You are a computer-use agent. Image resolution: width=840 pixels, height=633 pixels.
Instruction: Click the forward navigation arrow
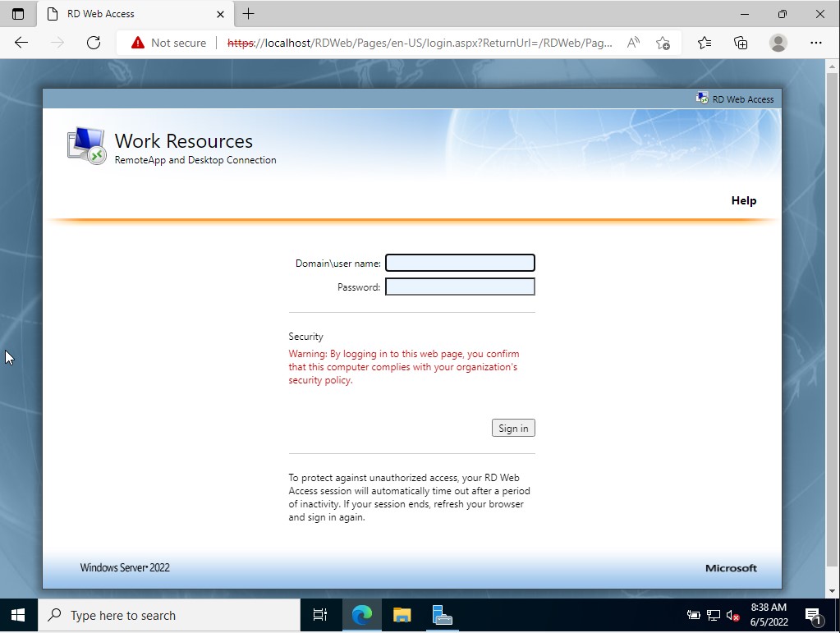point(57,43)
